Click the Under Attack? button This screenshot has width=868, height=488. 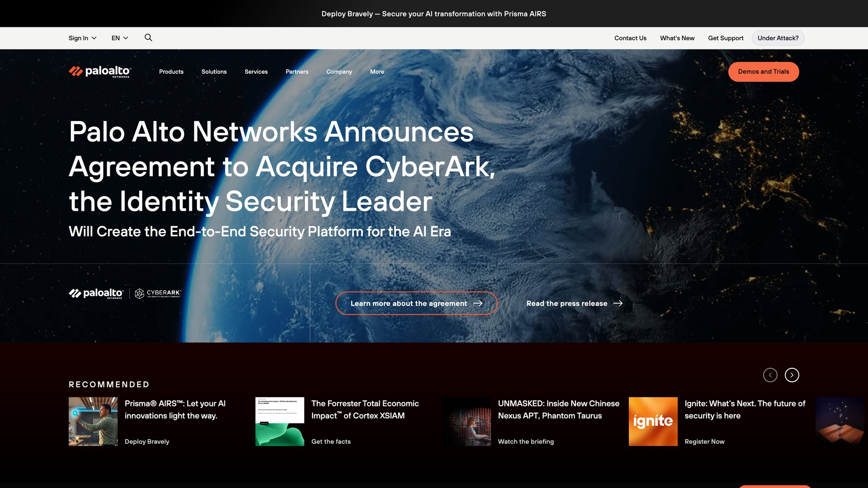click(x=778, y=38)
